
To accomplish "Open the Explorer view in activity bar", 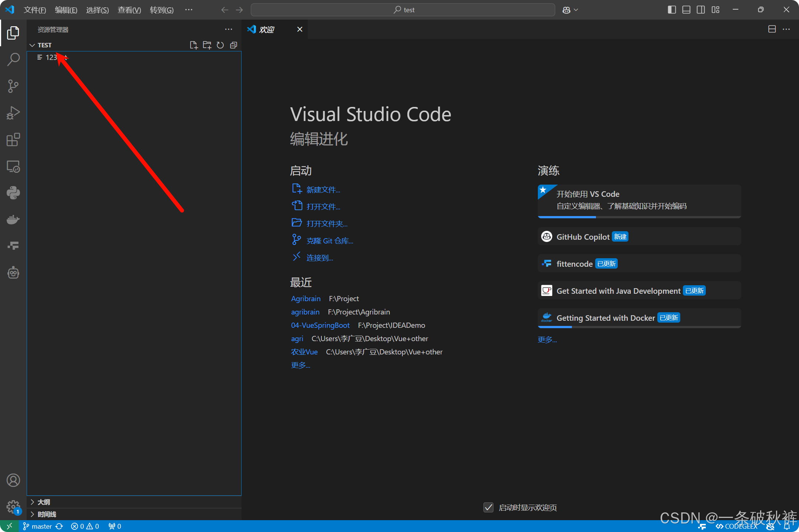I will (13, 33).
